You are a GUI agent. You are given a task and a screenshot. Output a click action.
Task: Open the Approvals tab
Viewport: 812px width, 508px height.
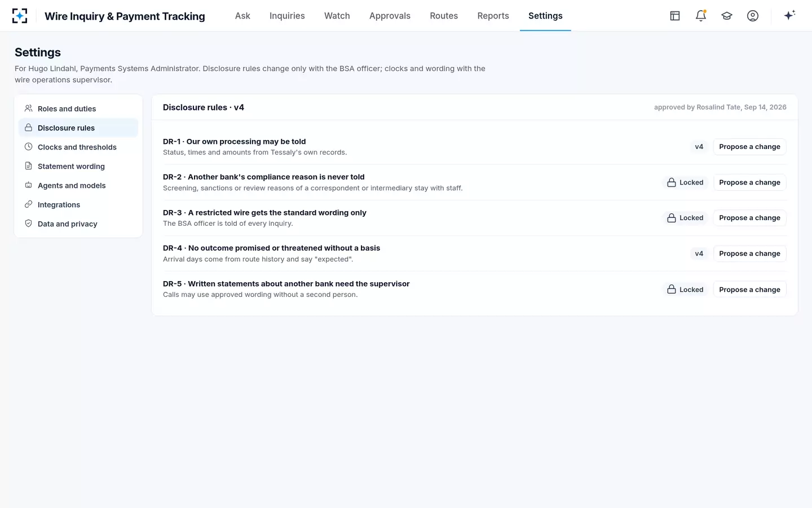coord(390,16)
